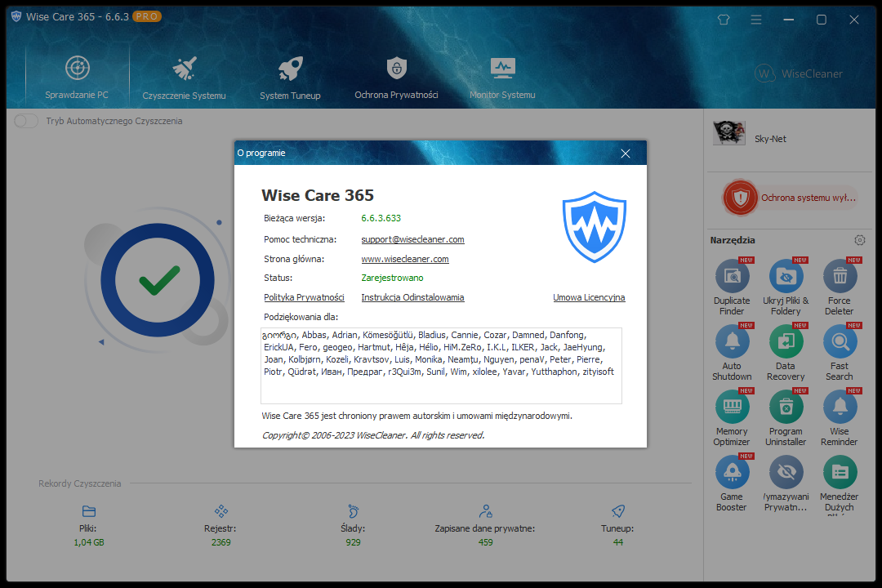Close the O programie dialog
Screen dimensions: 882x588
625,154
